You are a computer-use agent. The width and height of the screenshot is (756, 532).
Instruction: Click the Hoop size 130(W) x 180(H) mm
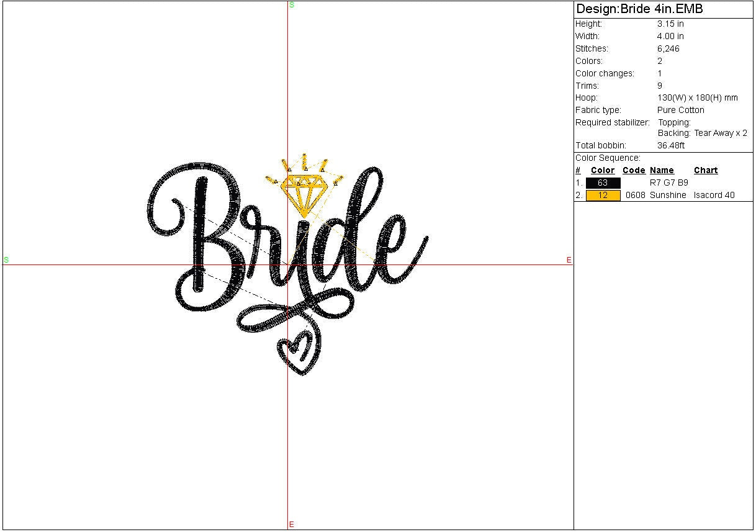(697, 97)
